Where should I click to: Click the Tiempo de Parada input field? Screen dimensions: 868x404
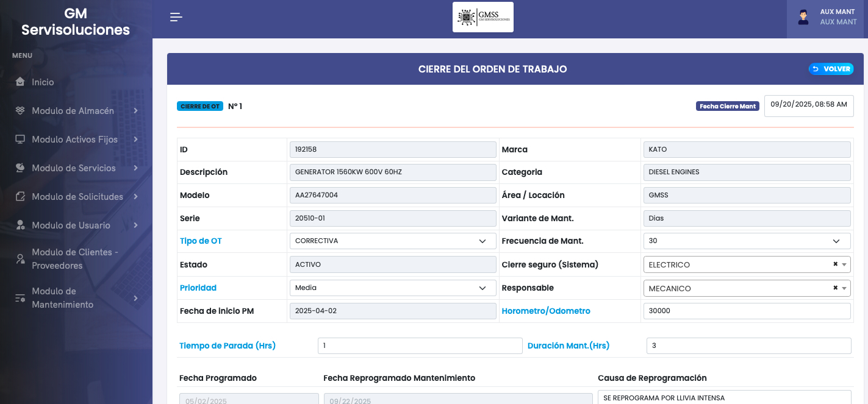pyautogui.click(x=420, y=346)
